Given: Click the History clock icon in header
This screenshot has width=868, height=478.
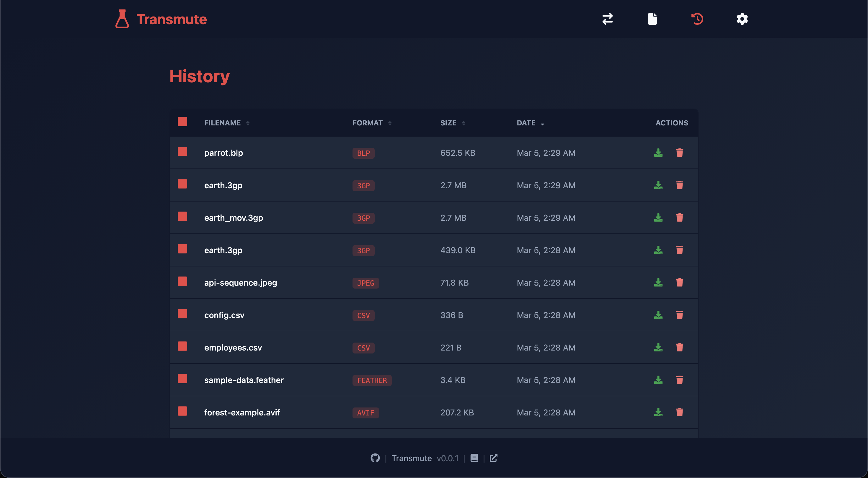Looking at the screenshot, I should click(x=697, y=19).
